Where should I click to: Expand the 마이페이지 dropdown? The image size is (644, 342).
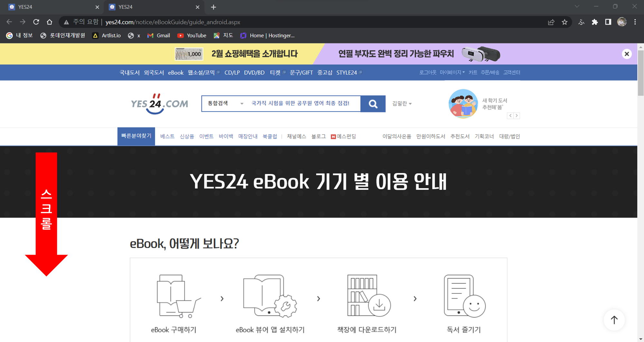(x=452, y=73)
